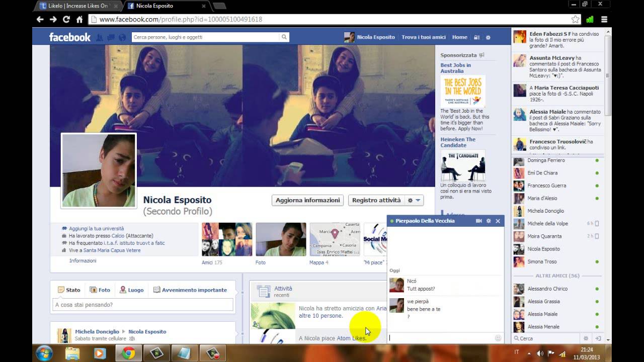This screenshot has width=644, height=362.
Task: Open the Sponsorizzata options dropdown
Action: tap(480, 54)
